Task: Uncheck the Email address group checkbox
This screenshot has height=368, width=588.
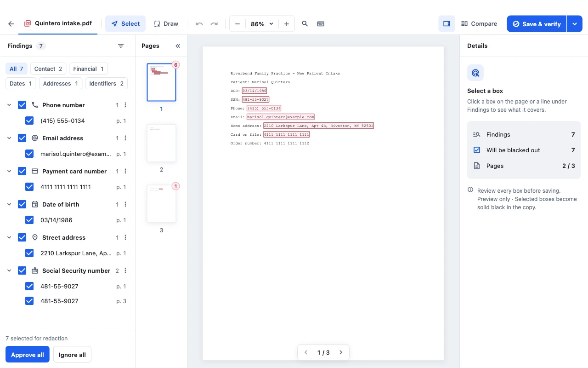Action: pos(22,138)
